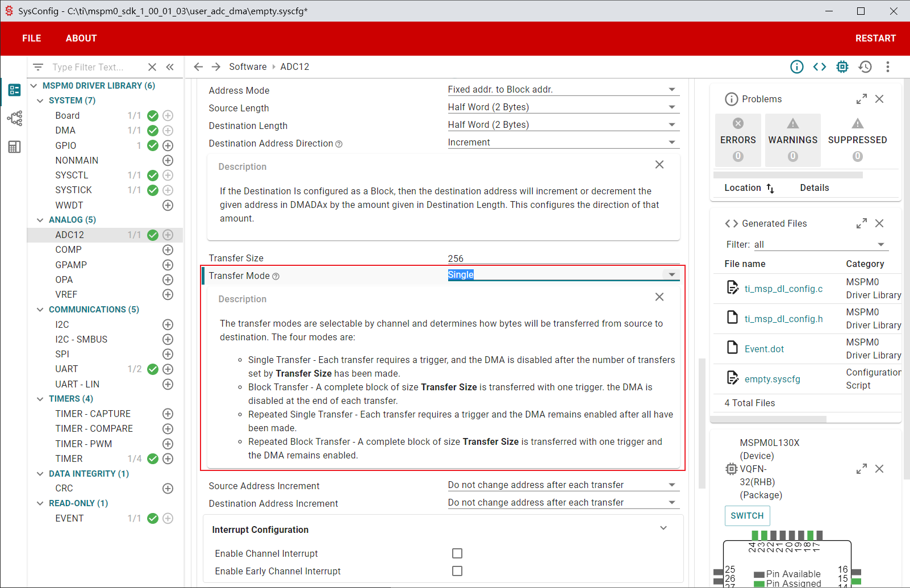This screenshot has width=910, height=588.
Task: Open the device view chip icon
Action: [x=842, y=67]
